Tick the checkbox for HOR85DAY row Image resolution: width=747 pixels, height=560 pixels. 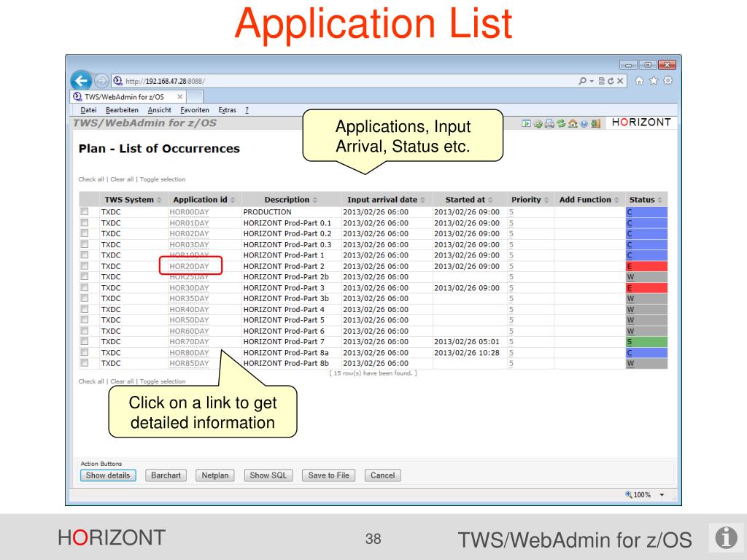(x=85, y=363)
